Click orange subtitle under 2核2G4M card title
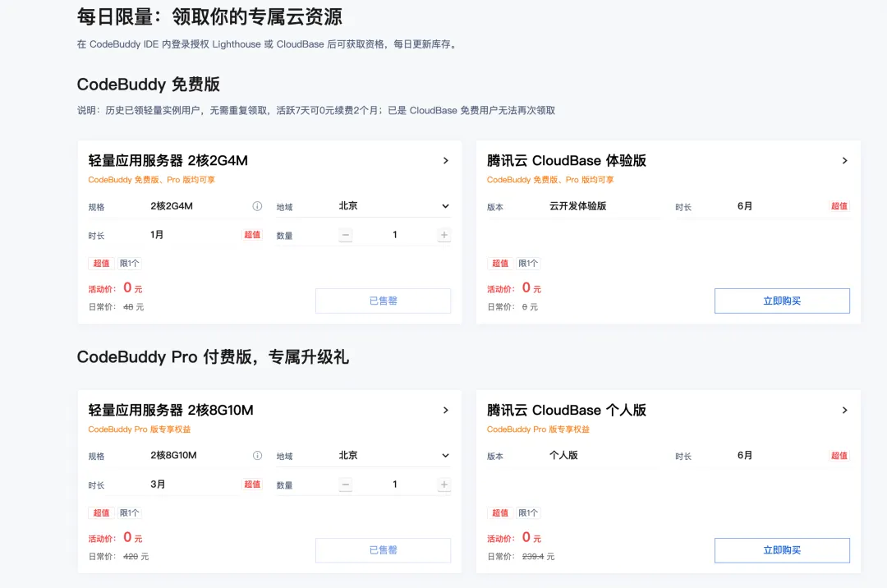The width and height of the screenshot is (887, 588). tap(152, 180)
